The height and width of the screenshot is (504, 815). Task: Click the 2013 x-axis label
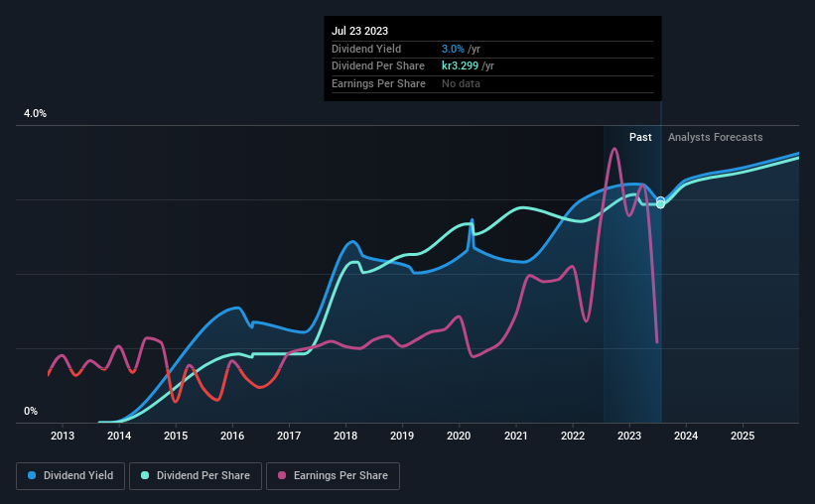coord(63,436)
